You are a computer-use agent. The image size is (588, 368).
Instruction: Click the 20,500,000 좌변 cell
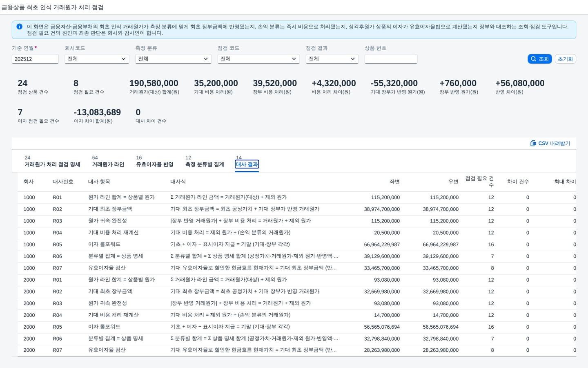point(387,233)
